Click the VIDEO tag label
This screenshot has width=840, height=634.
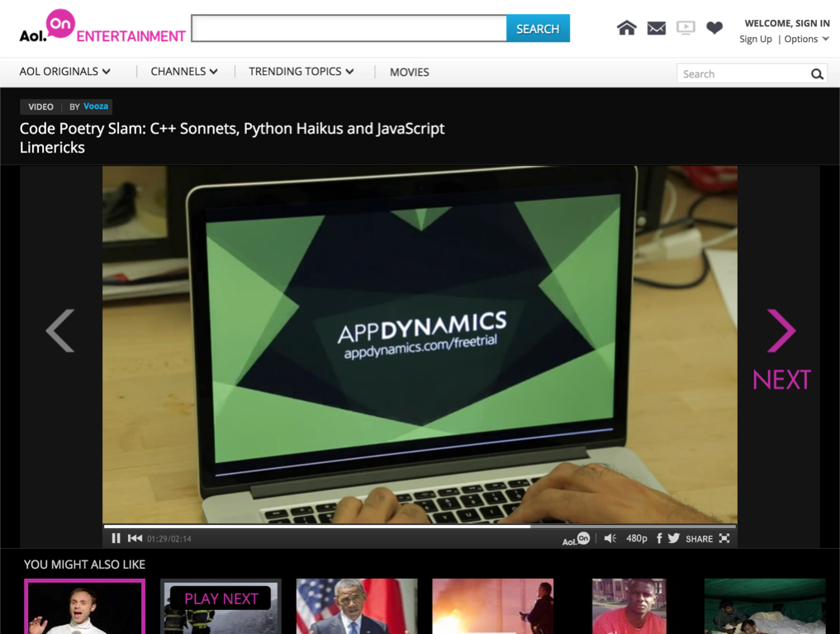pos(40,106)
